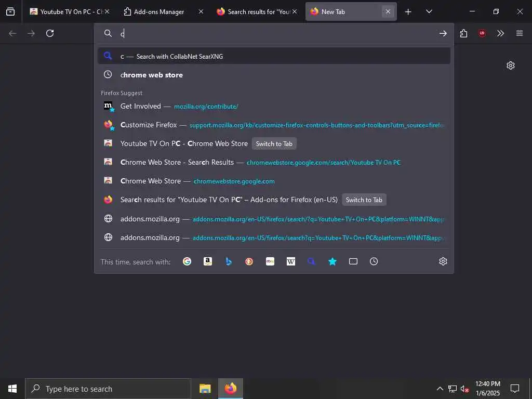Close the Youtube TV On PC tab
The width and height of the screenshot is (532, 399).
107,12
